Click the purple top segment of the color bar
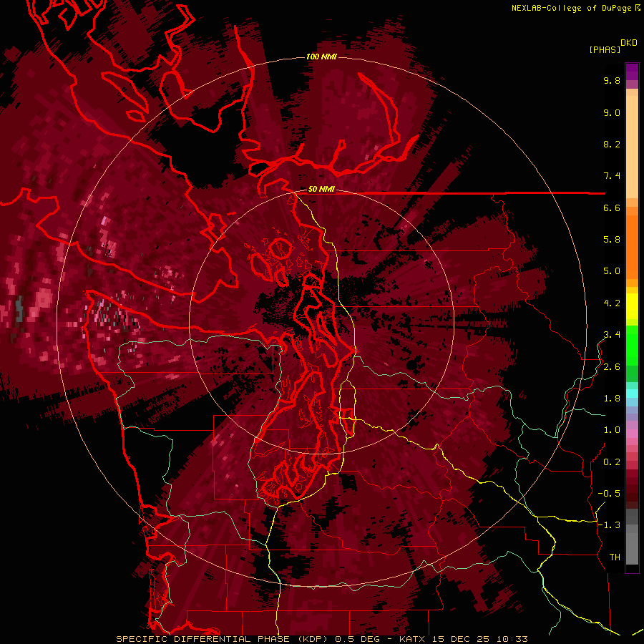Viewport: 644px width, 644px height. click(x=632, y=72)
